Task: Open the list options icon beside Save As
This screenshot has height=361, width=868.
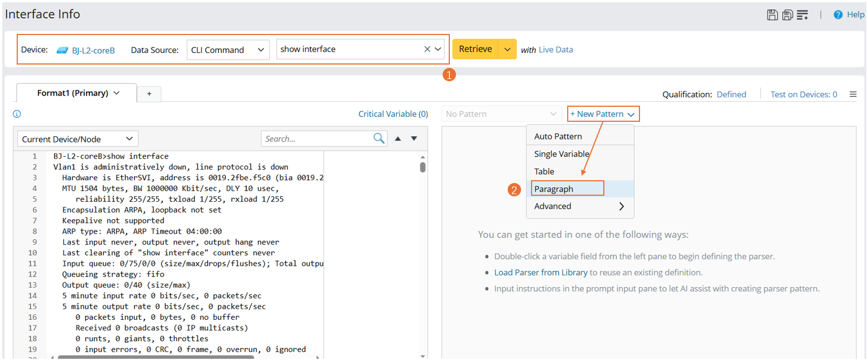Action: (802, 15)
